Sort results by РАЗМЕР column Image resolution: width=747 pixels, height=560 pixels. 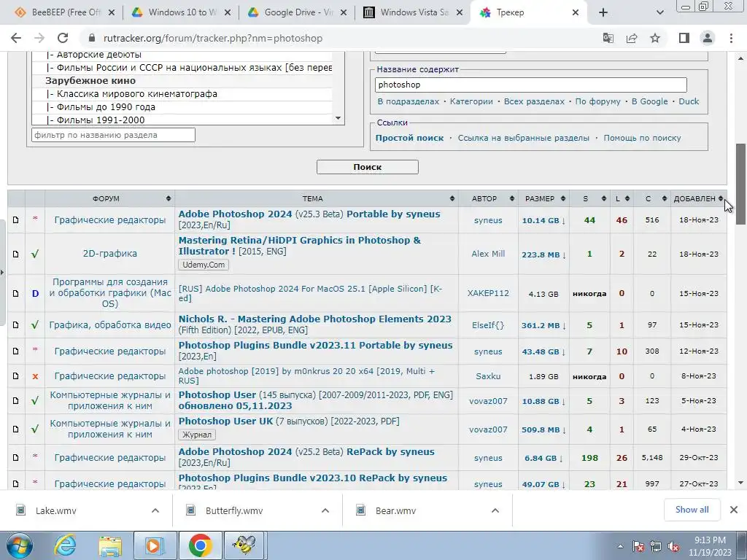pos(543,198)
